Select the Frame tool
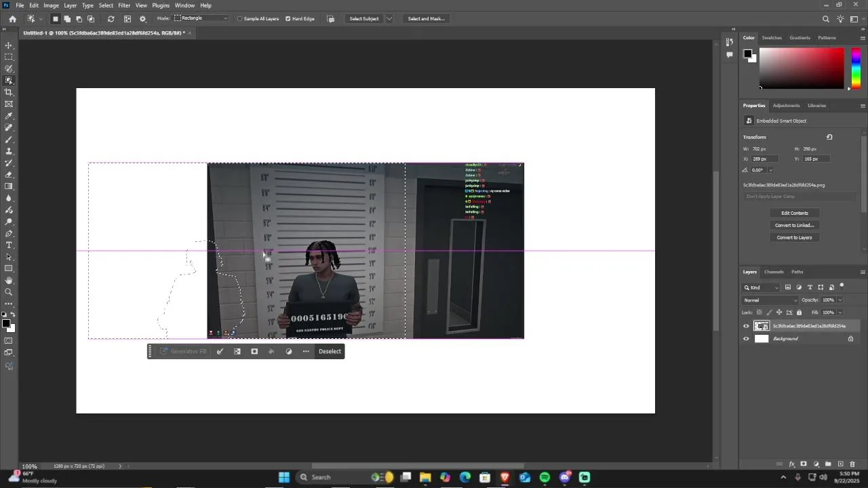 [9, 104]
